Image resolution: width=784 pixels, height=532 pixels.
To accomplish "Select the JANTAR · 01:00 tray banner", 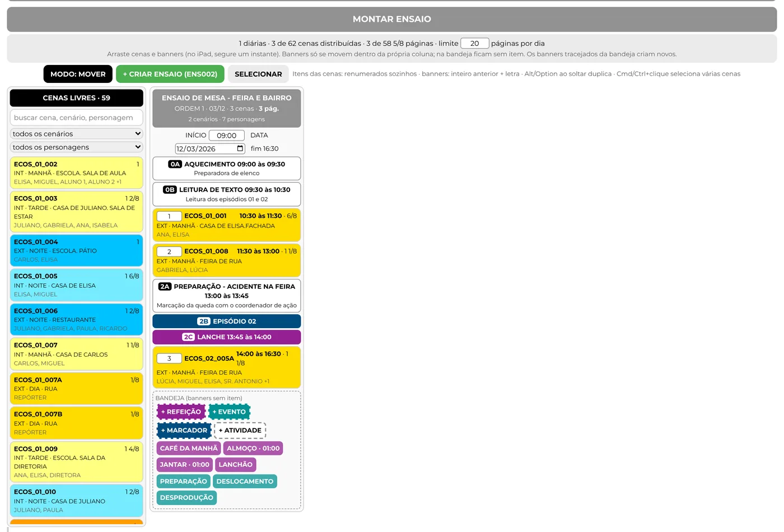I will click(x=185, y=464).
